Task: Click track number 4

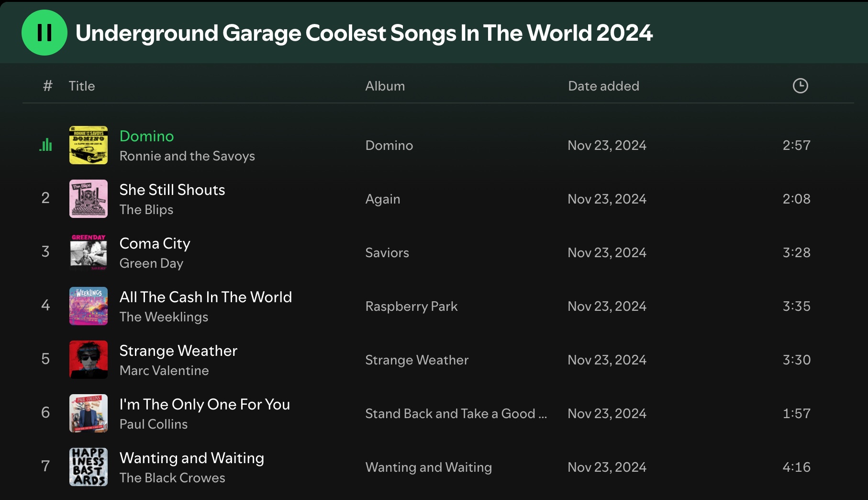Action: click(45, 305)
